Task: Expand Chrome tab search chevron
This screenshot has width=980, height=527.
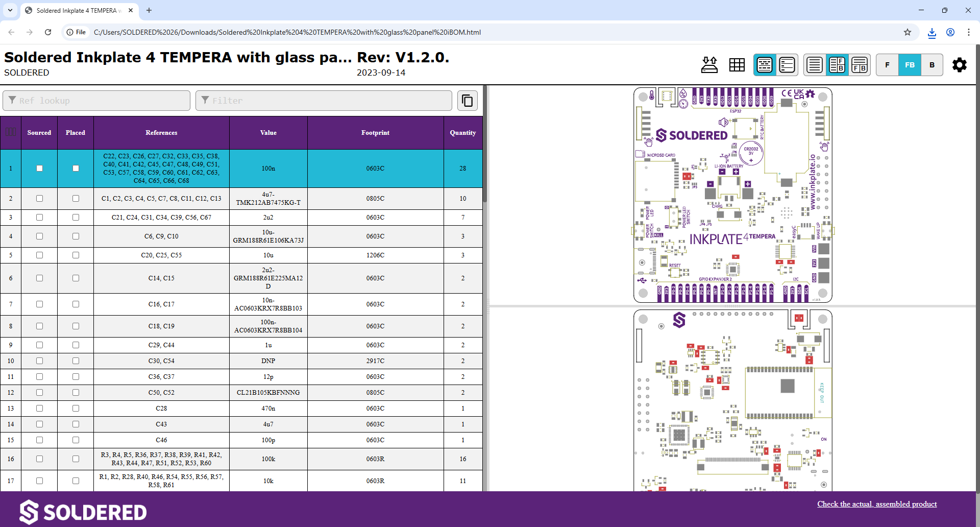Action: pos(10,10)
